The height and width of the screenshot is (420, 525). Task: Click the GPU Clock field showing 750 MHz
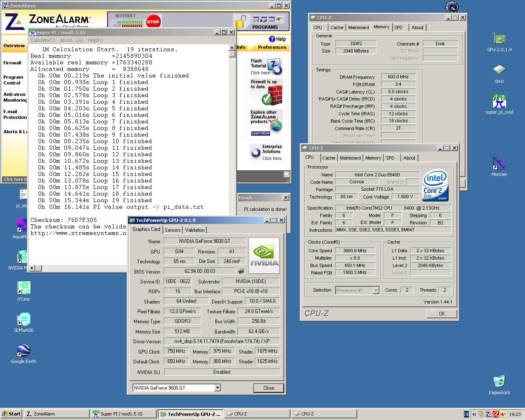click(x=176, y=351)
